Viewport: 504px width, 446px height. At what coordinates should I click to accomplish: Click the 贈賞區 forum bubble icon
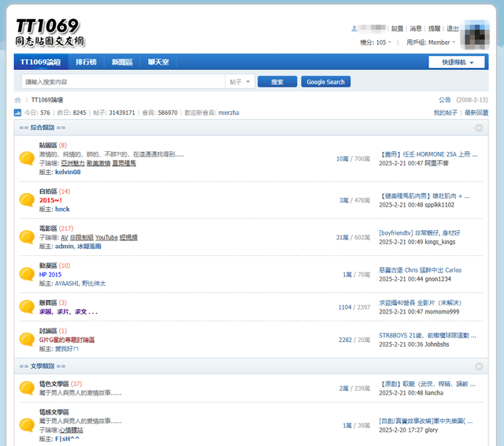[27, 306]
